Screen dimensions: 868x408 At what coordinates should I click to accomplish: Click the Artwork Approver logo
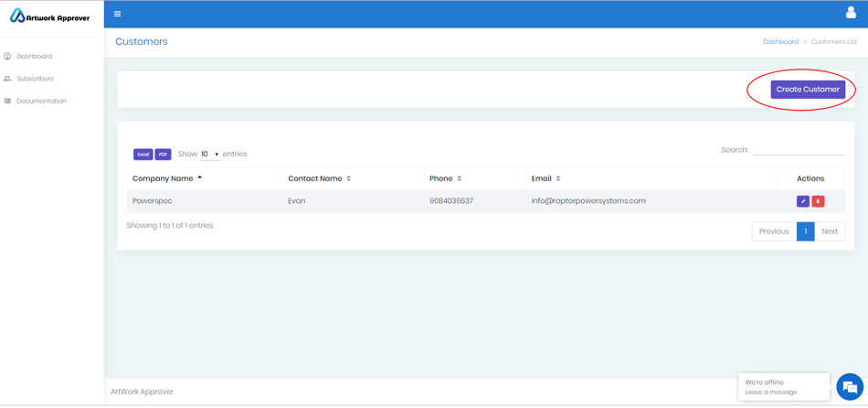(x=50, y=16)
